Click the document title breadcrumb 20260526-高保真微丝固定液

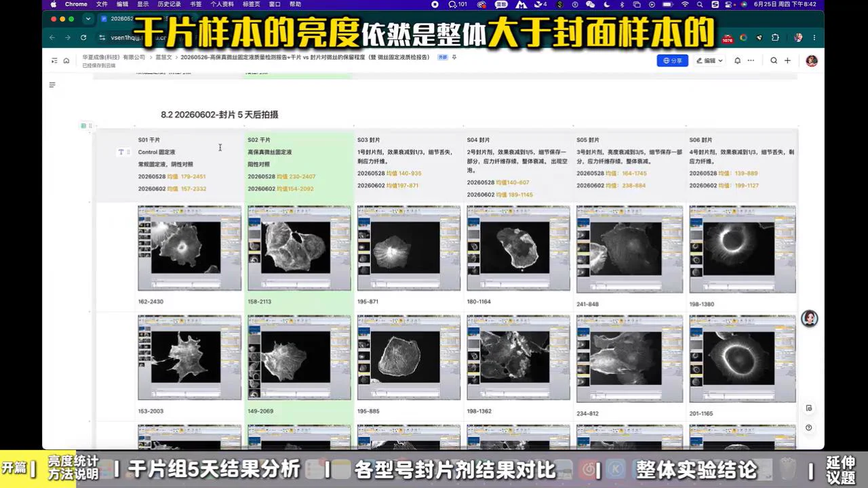(305, 58)
